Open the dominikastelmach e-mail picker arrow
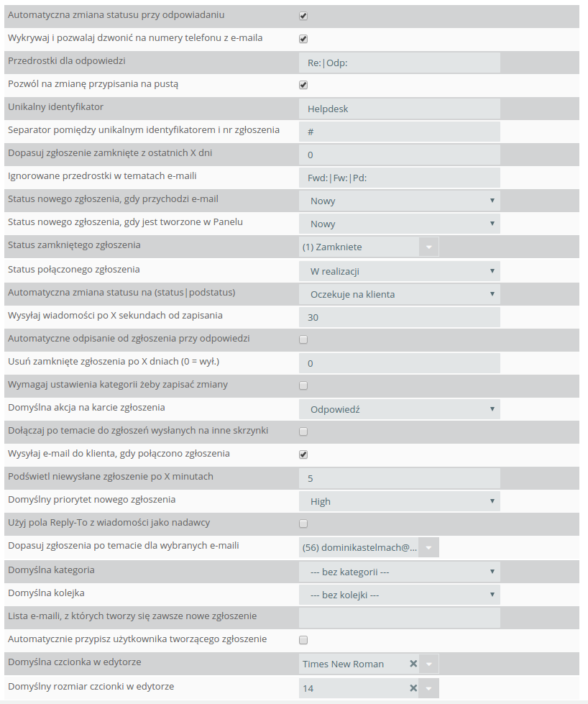 (428, 547)
